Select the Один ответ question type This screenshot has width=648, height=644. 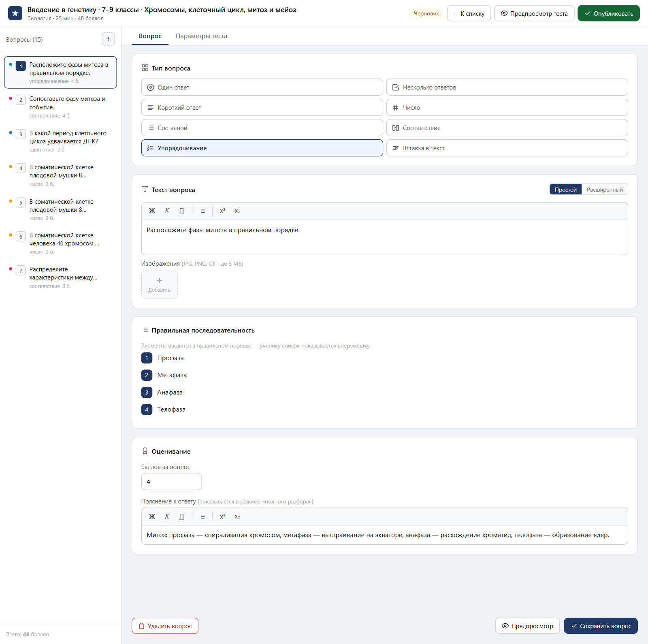(x=262, y=87)
